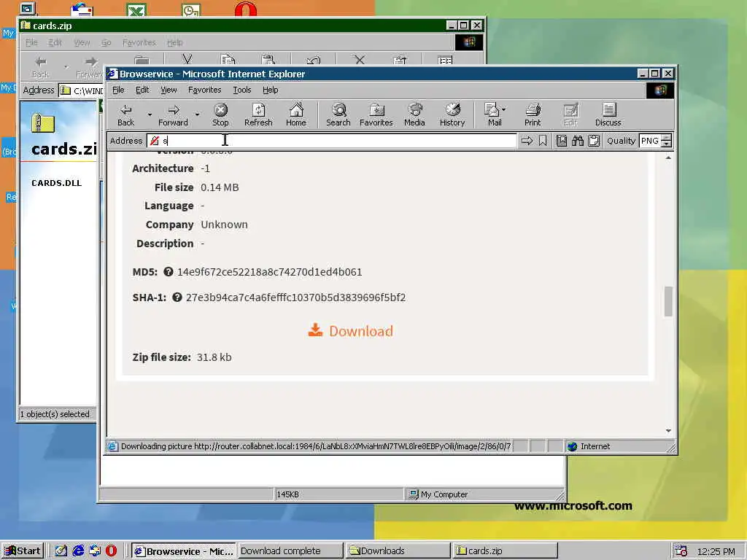The height and width of the screenshot is (560, 747).
Task: Open the File menu in cards.zip window
Action: (x=31, y=42)
